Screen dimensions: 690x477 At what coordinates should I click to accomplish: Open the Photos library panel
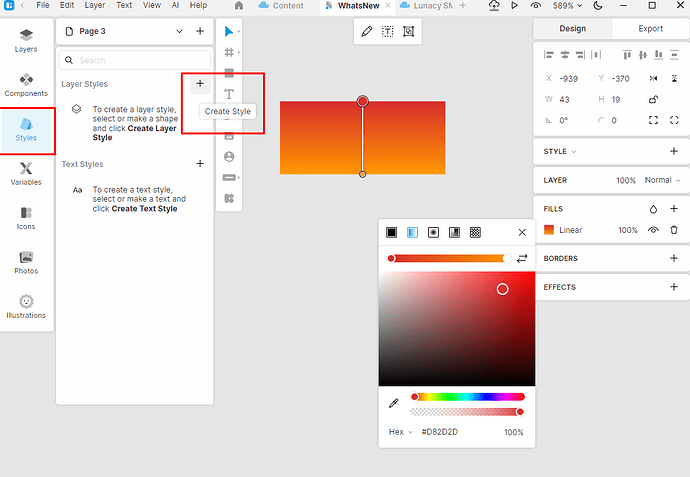pyautogui.click(x=26, y=262)
